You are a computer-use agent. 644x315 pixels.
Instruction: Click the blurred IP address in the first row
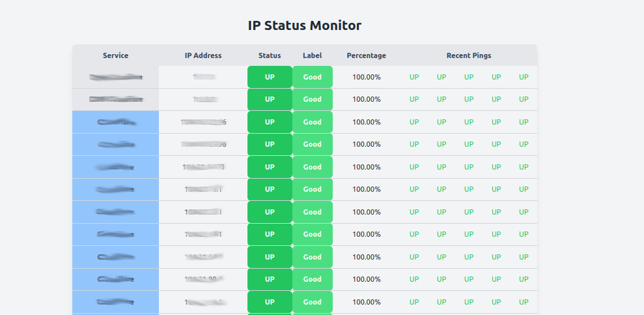click(203, 77)
